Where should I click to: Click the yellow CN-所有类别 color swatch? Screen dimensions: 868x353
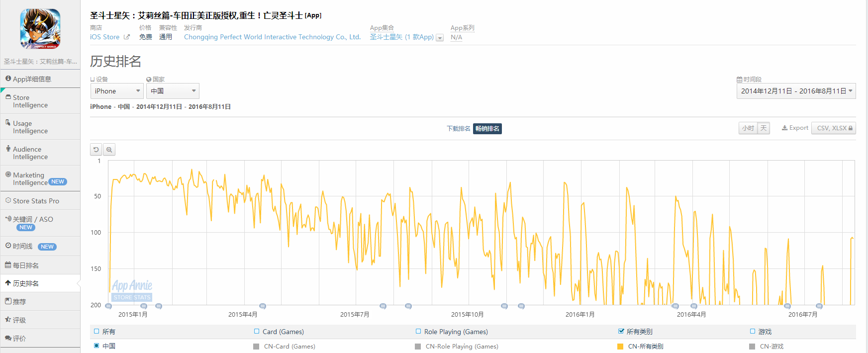620,347
